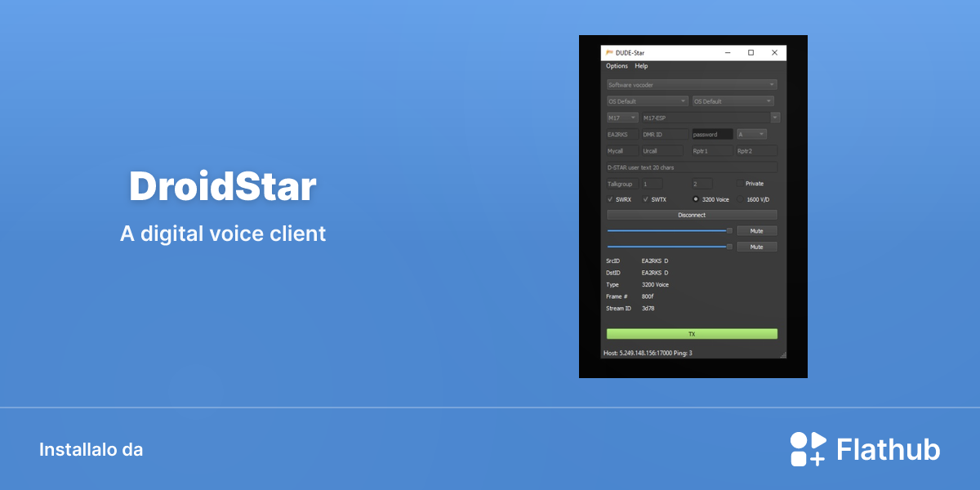The width and height of the screenshot is (980, 490).
Task: Open the module A dropdown
Action: click(751, 134)
